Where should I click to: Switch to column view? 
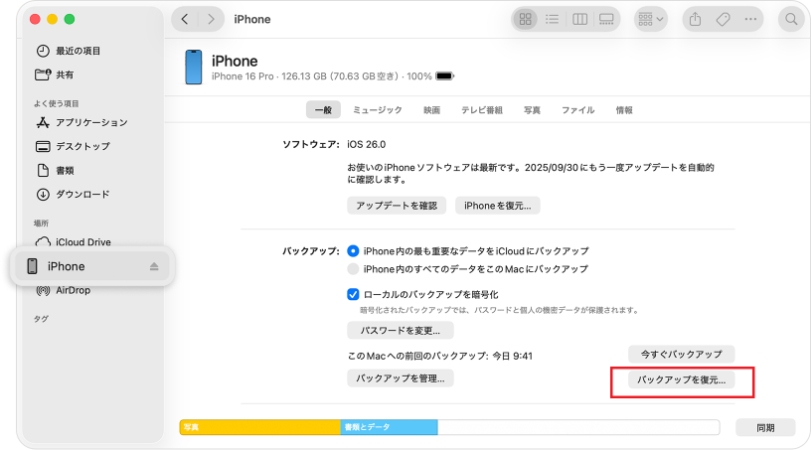pyautogui.click(x=580, y=19)
